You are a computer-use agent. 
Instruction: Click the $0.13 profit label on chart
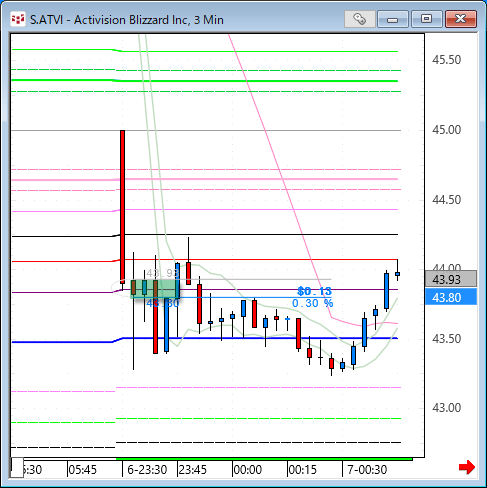(314, 291)
